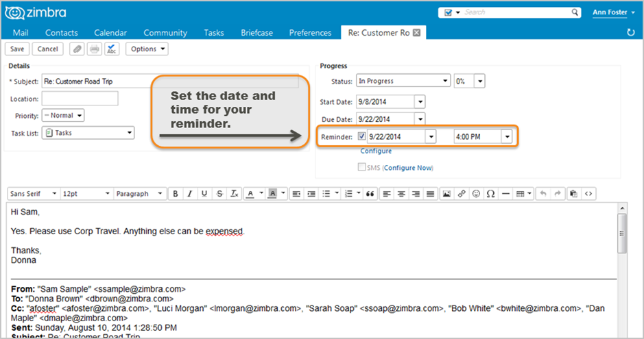
Task: Open the Priority Normal dropdown
Action: [63, 116]
